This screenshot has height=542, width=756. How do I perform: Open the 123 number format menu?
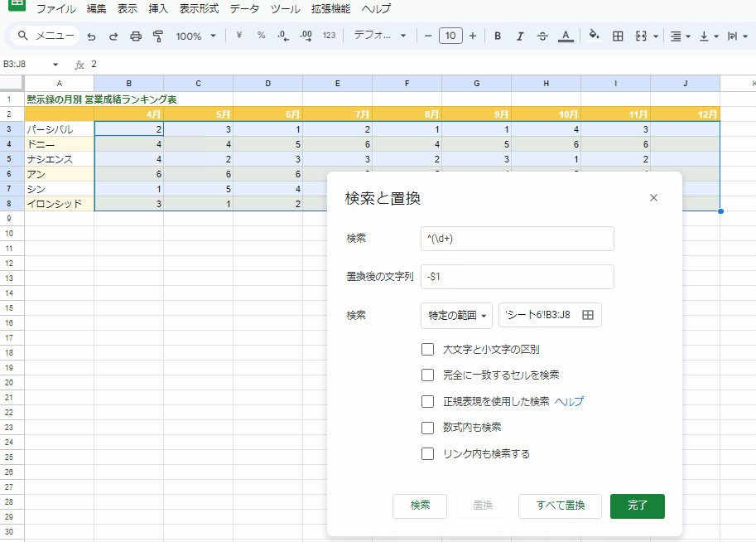330,36
